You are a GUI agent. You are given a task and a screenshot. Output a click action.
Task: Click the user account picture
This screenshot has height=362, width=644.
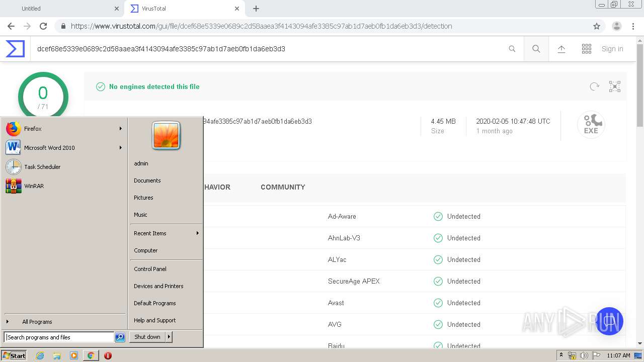(x=166, y=136)
